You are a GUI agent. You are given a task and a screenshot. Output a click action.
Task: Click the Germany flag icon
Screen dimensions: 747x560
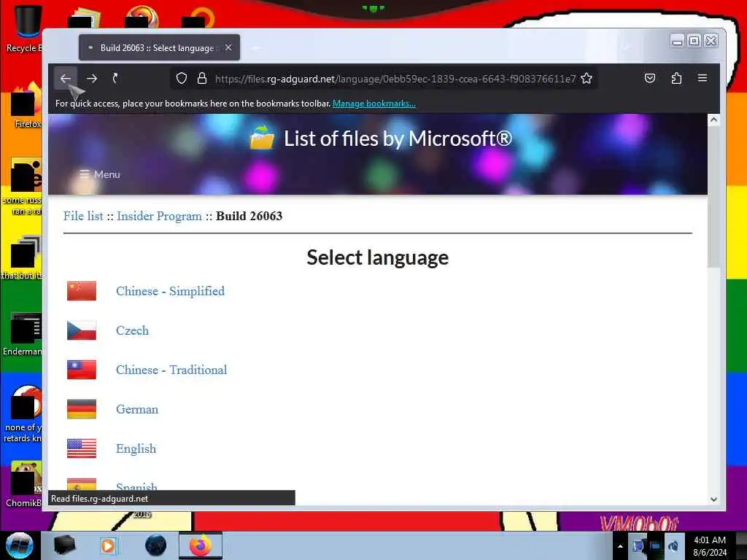(82, 409)
